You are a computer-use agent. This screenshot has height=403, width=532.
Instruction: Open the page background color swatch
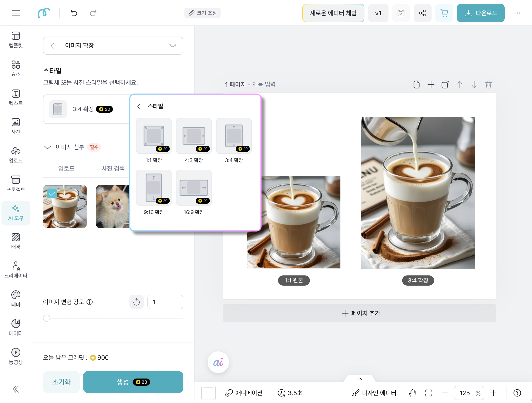pyautogui.click(x=208, y=393)
